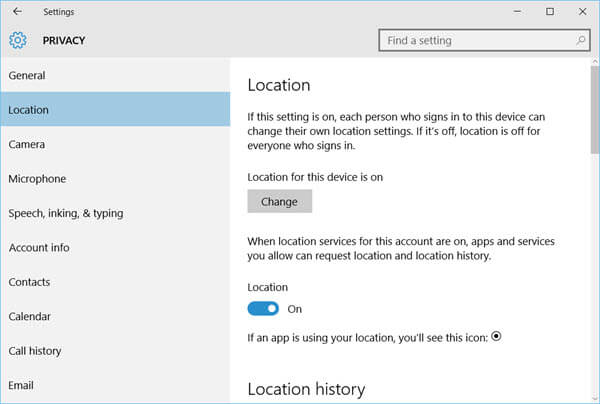Open Contacts privacy settings
Screen dimensions: 600x404
pos(115,282)
